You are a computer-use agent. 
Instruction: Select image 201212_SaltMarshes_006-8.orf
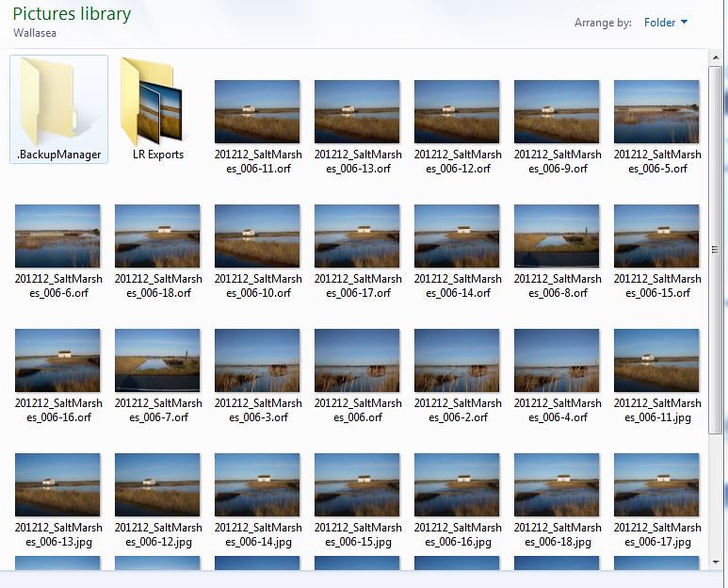pos(557,236)
